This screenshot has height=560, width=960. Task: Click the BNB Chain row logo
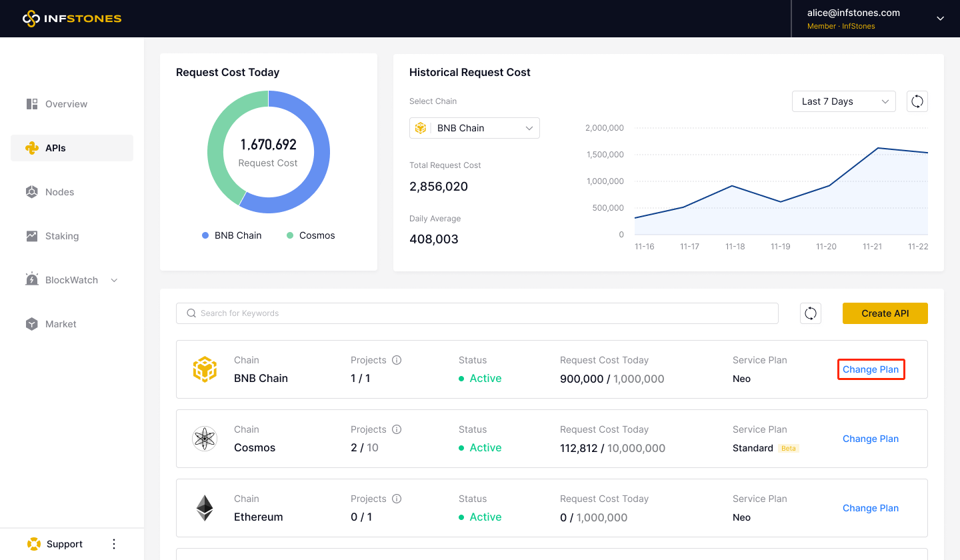point(205,369)
